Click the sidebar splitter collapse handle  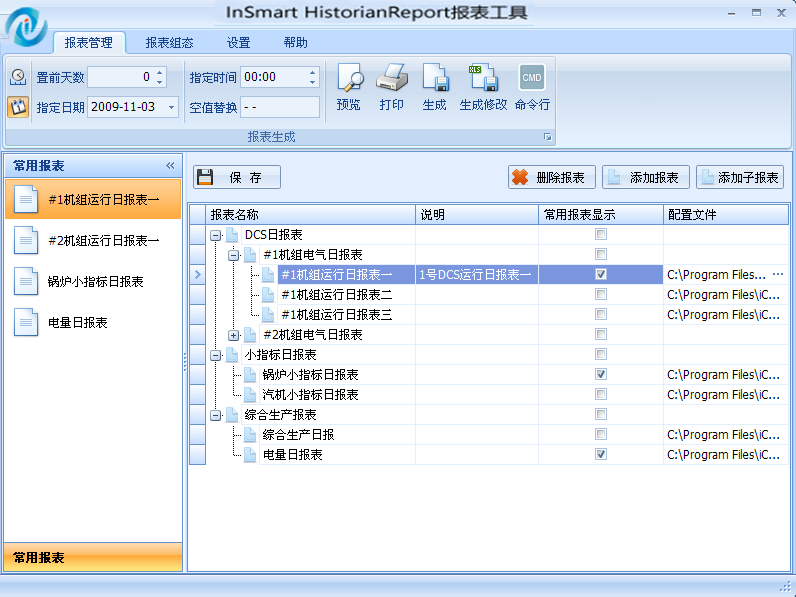click(185, 361)
